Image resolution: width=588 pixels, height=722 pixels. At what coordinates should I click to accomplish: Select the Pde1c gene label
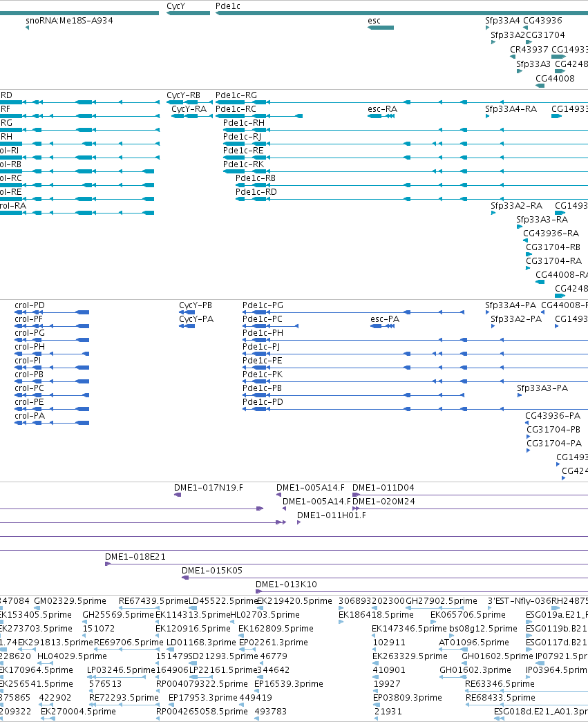point(227,6)
